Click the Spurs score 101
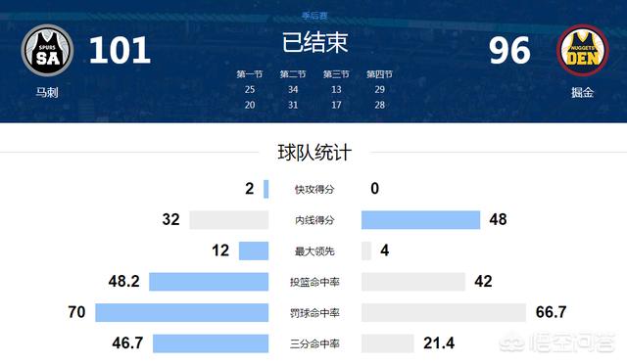This screenshot has height=364, width=627. [x=120, y=50]
